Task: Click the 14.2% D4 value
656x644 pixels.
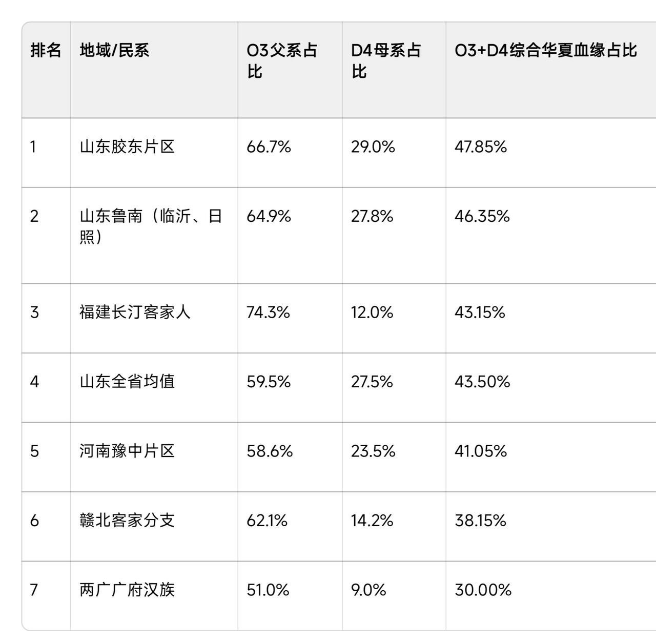Action: click(x=372, y=521)
